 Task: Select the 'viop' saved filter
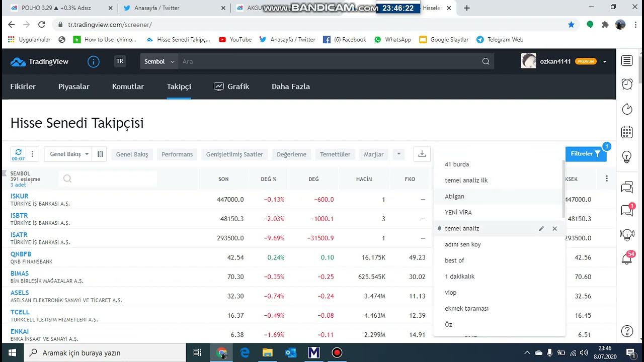(x=498, y=292)
